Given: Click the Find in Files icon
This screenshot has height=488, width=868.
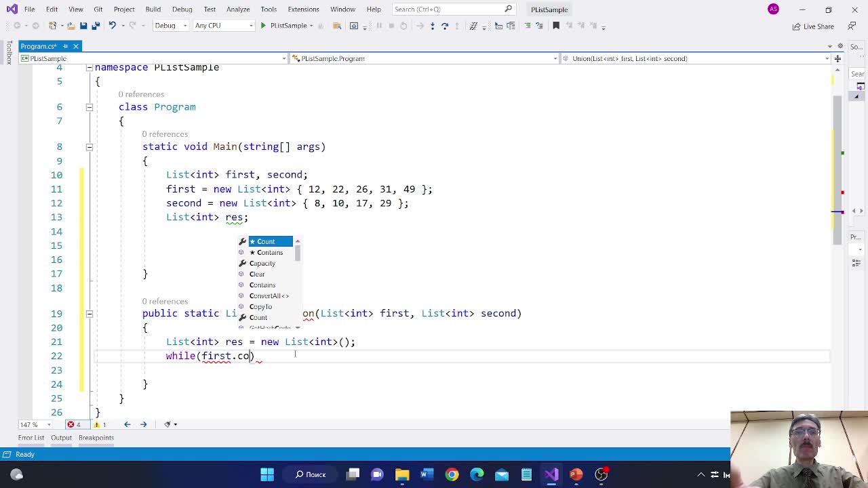Looking at the screenshot, I should tap(337, 26).
